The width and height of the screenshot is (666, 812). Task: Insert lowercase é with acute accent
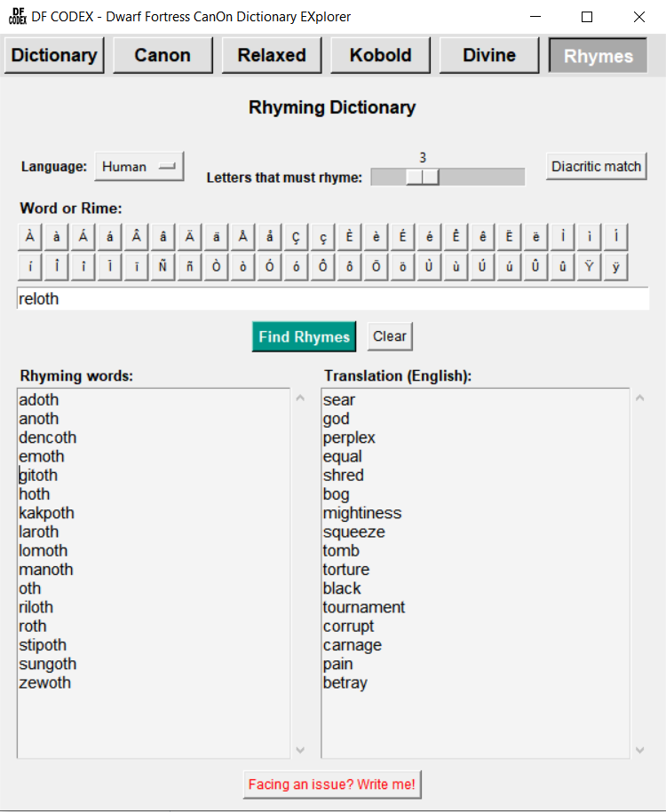click(x=429, y=237)
